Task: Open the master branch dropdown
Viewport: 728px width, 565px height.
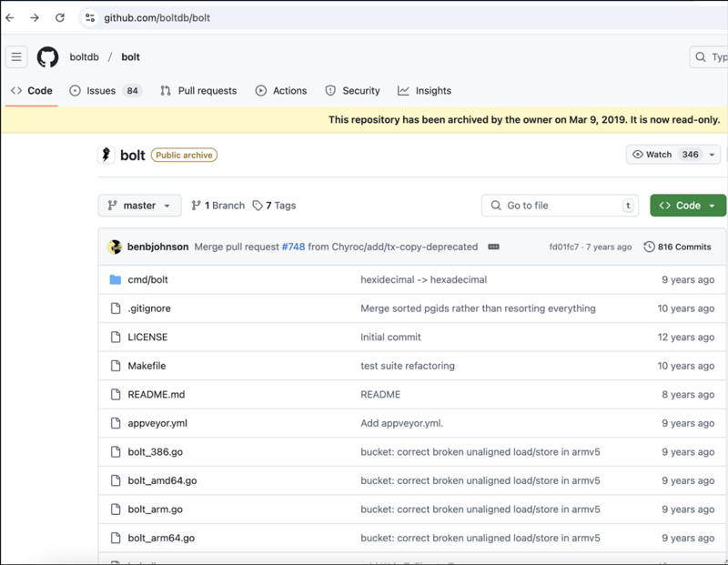Action: tap(139, 206)
